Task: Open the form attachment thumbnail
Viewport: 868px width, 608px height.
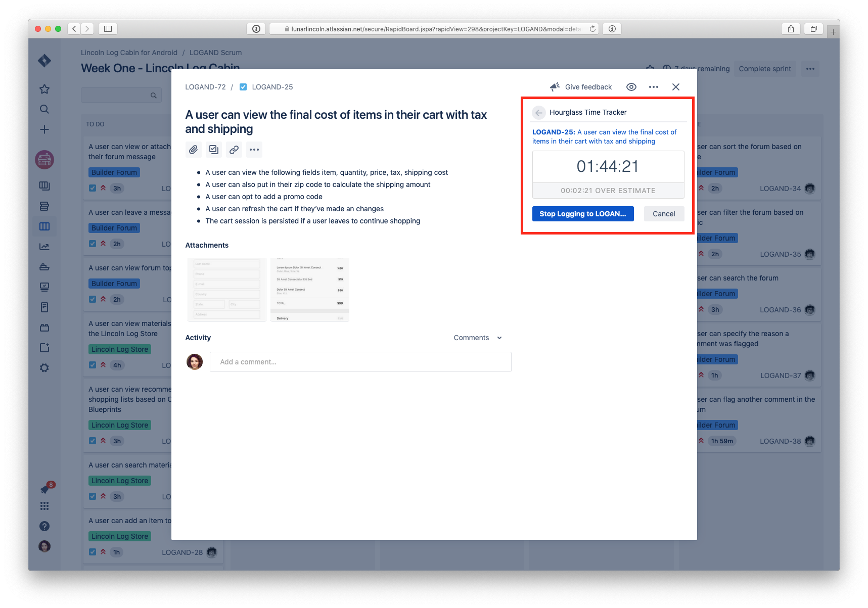Action: [x=227, y=289]
